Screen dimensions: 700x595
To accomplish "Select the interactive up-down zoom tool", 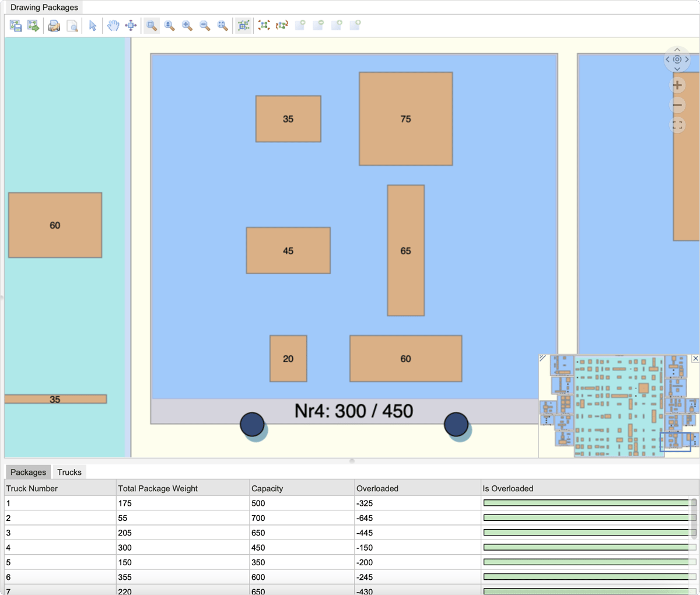I will tap(170, 26).
